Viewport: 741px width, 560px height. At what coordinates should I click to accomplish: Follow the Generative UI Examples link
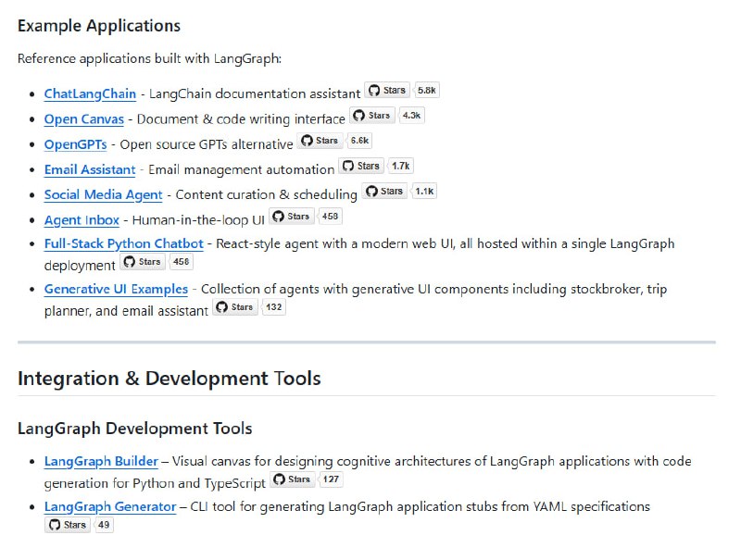point(116,289)
